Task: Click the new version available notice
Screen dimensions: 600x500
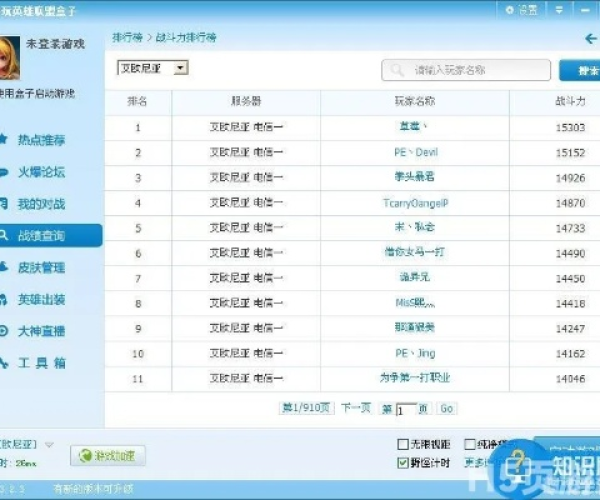Action: pyautogui.click(x=93, y=489)
